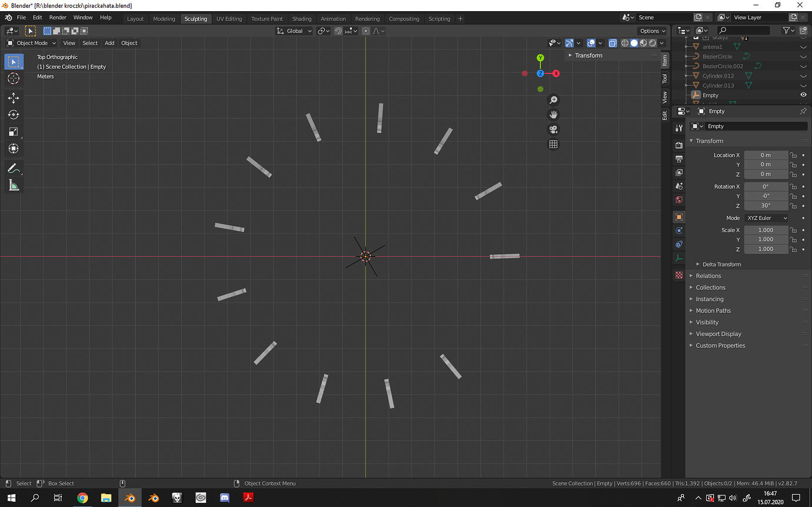The width and height of the screenshot is (812, 507).
Task: Select the Rotate tool
Action: [x=14, y=115]
